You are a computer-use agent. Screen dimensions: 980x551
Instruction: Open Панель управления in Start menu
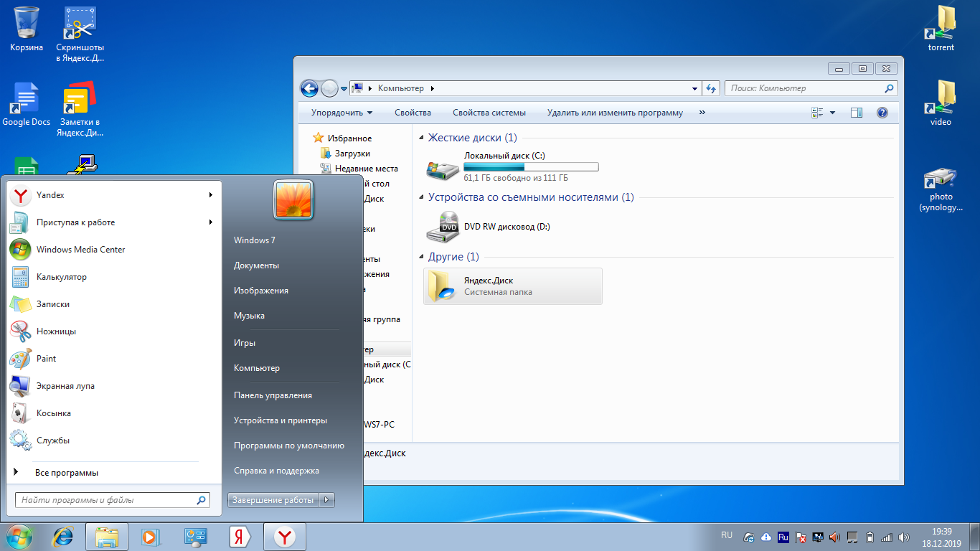[273, 395]
